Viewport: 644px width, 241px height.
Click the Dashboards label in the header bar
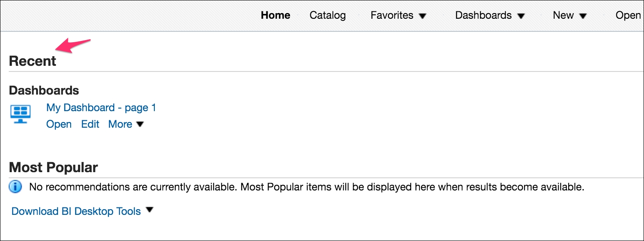point(483,15)
